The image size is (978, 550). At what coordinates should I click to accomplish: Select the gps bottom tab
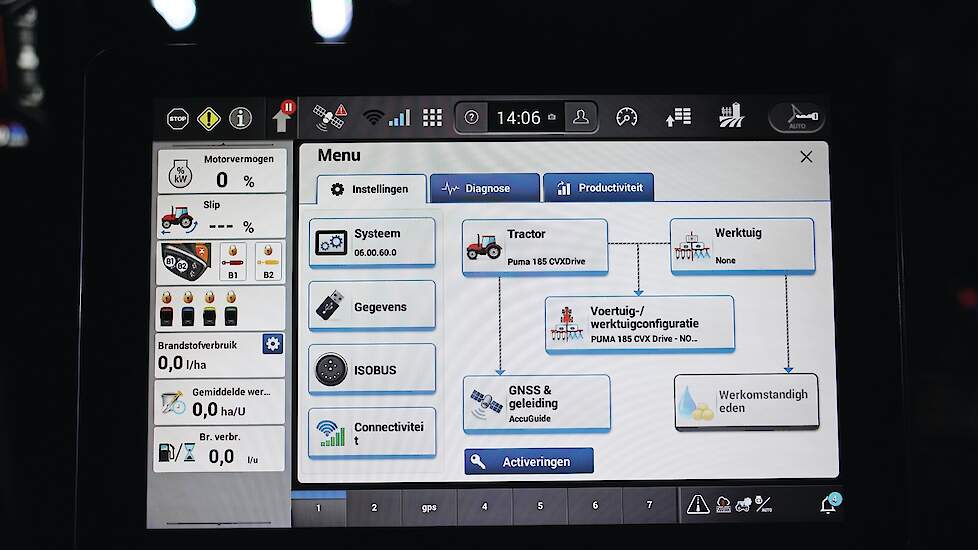pyautogui.click(x=429, y=507)
